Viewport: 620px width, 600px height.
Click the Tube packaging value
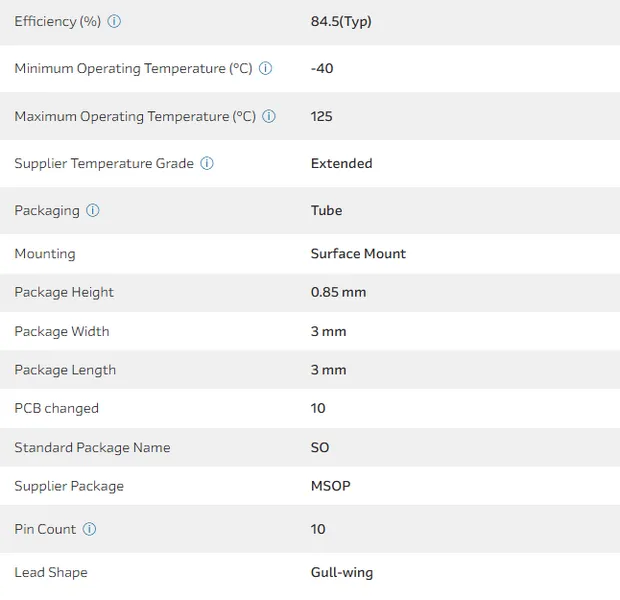point(326,210)
